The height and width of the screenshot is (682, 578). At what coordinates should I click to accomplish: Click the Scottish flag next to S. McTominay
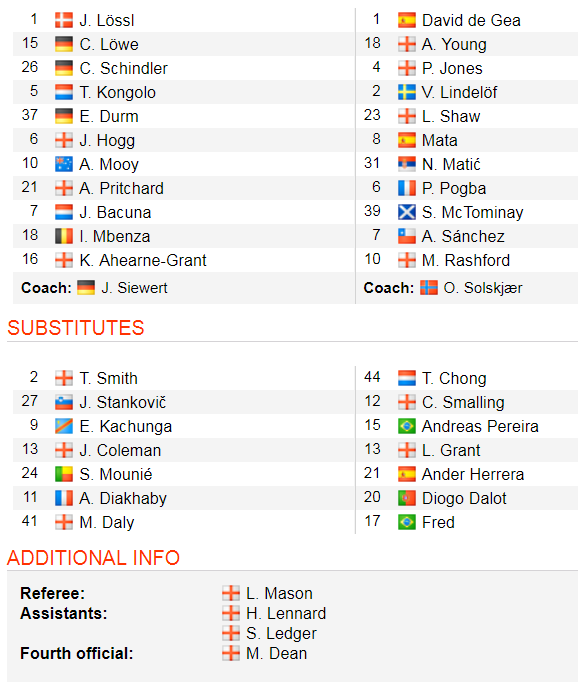coord(406,212)
